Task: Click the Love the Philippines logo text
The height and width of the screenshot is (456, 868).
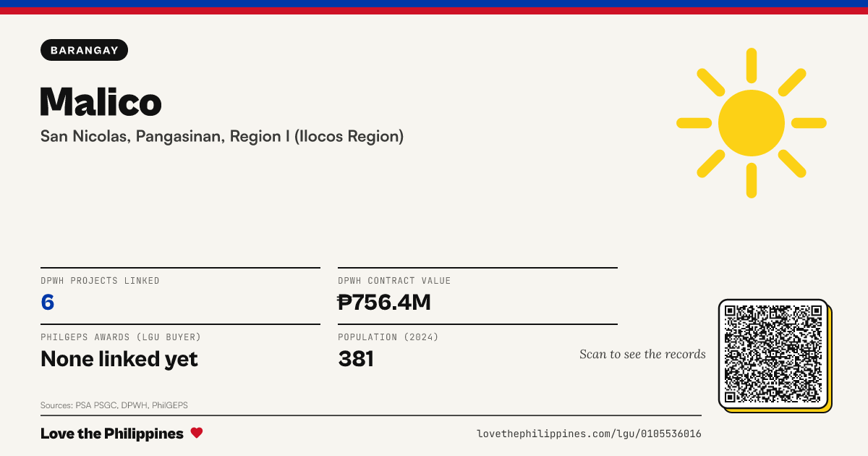Action: (x=112, y=434)
